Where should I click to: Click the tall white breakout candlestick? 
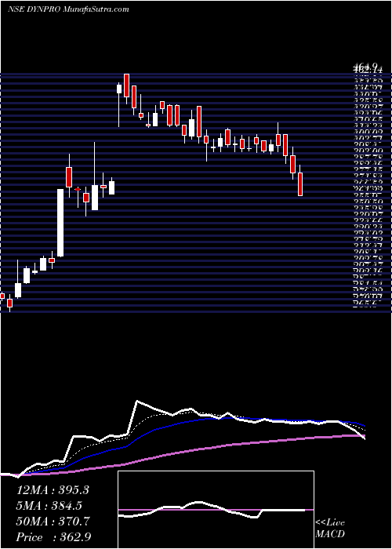pyautogui.click(x=60, y=223)
